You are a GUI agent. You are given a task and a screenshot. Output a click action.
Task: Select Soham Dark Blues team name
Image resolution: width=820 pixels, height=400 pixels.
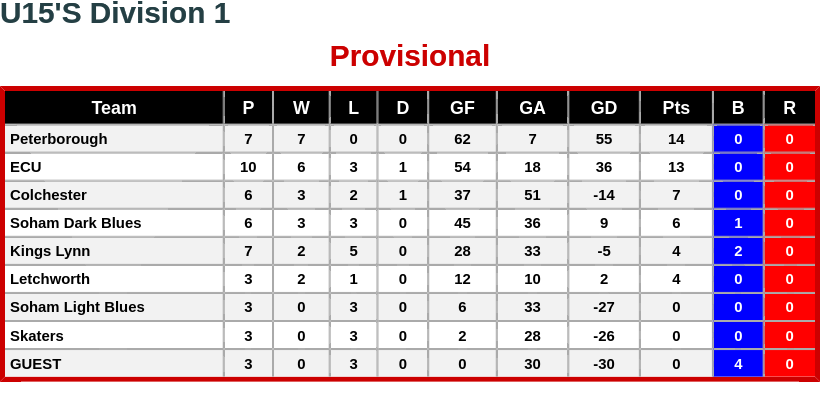pyautogui.click(x=75, y=223)
